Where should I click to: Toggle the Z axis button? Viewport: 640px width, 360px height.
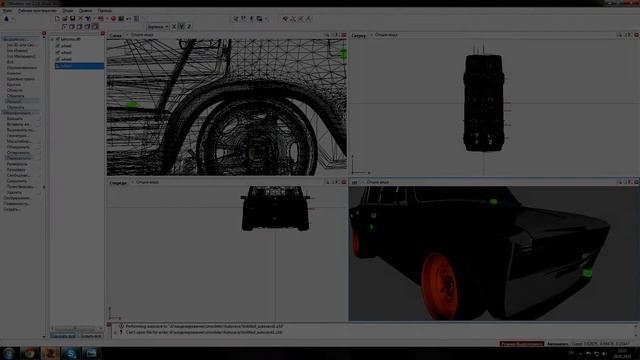[189, 27]
